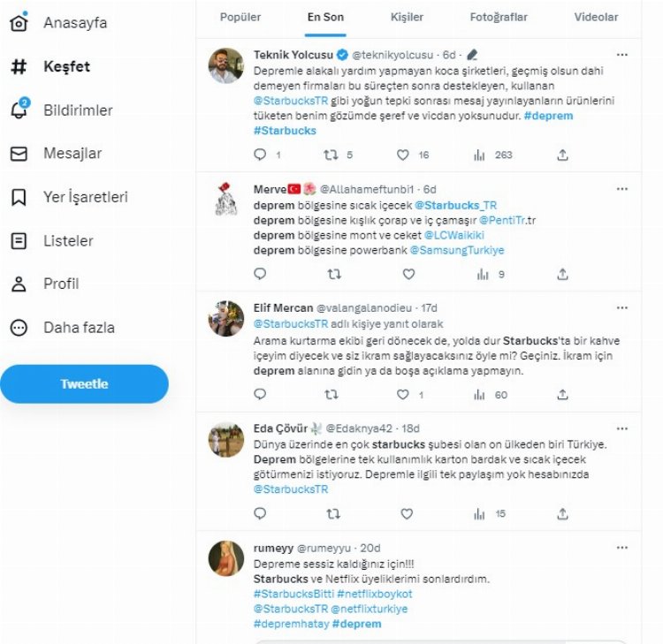This screenshot has width=663, height=644.
Task: View analytics on Eda Çövür's tweet
Action: tap(480, 513)
